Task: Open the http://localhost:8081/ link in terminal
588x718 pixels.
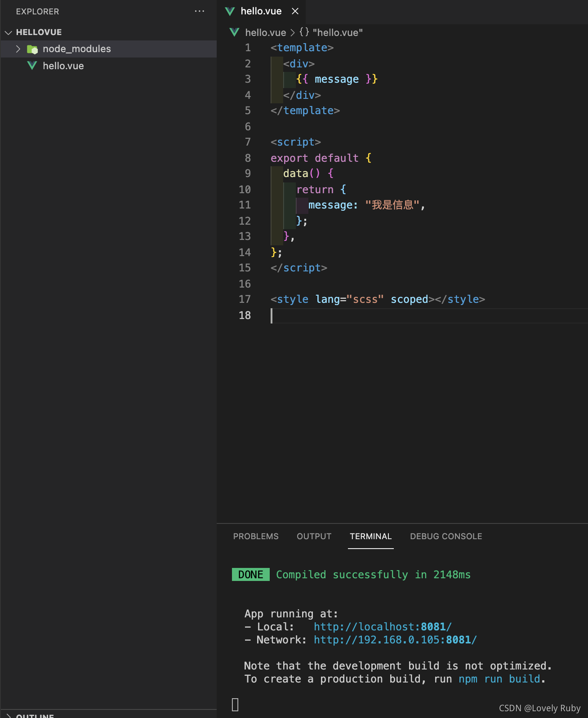Action: click(x=383, y=626)
